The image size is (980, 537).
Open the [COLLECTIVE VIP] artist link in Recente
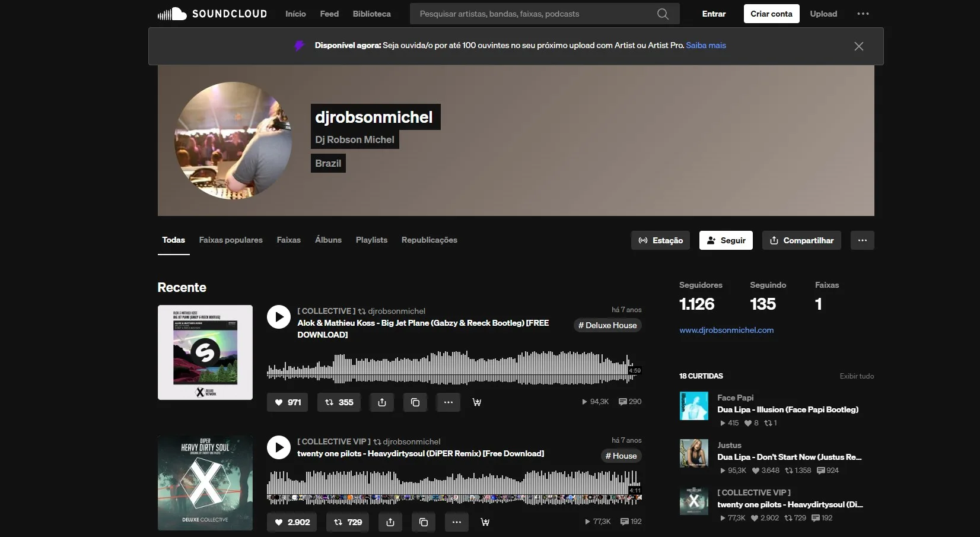coord(334,441)
